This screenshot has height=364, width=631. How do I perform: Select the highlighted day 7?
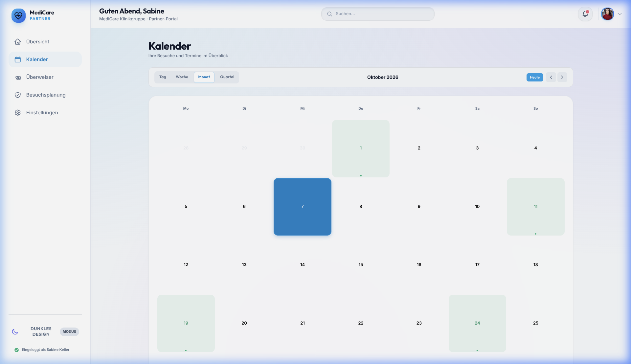303,207
